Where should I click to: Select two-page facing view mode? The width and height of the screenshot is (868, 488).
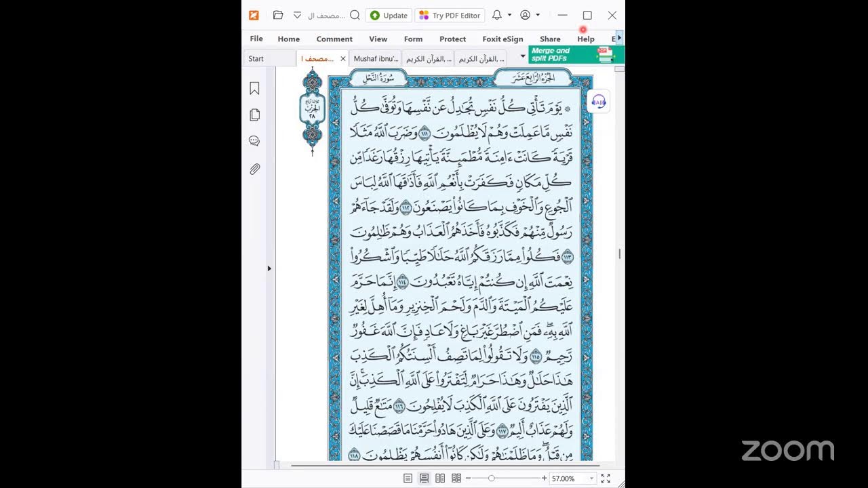pos(440,478)
